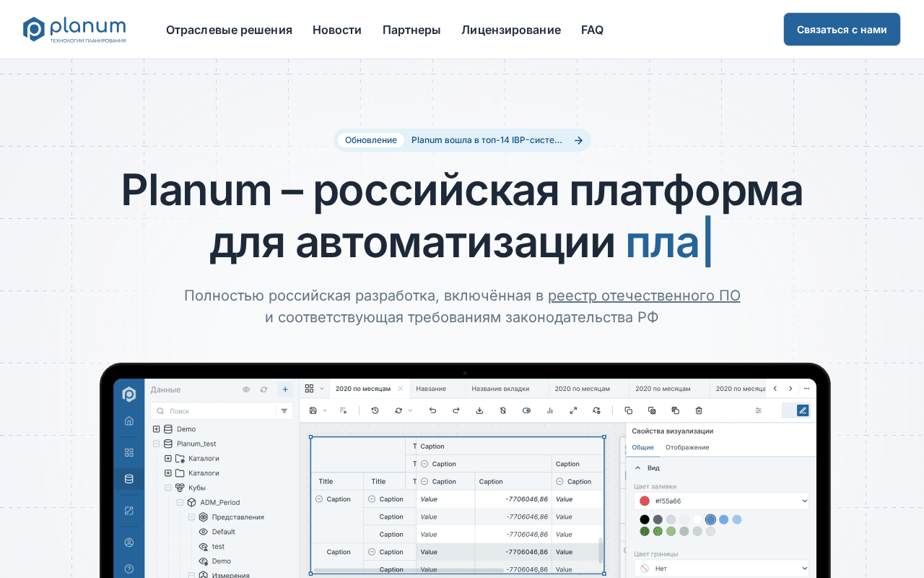Image resolution: width=924 pixels, height=578 pixels.
Task: Toggle the eye icon beside Данные header
Action: tap(246, 389)
